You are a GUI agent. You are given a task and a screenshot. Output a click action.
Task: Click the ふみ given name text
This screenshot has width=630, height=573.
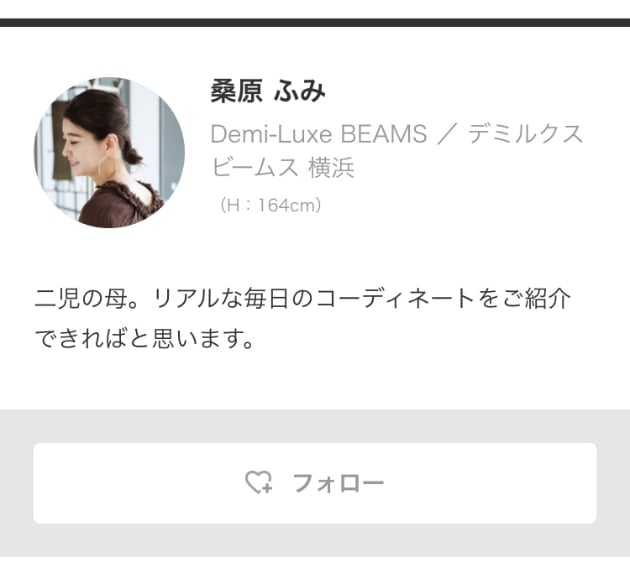click(300, 91)
